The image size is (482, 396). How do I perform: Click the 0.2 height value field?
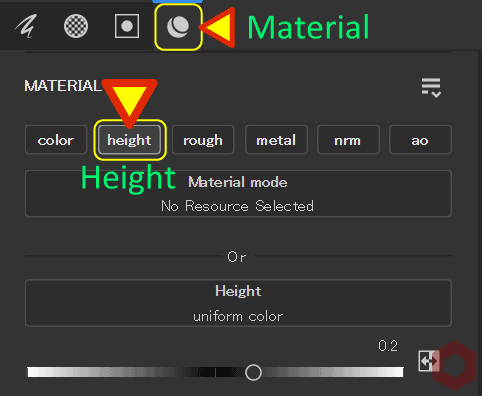click(388, 346)
